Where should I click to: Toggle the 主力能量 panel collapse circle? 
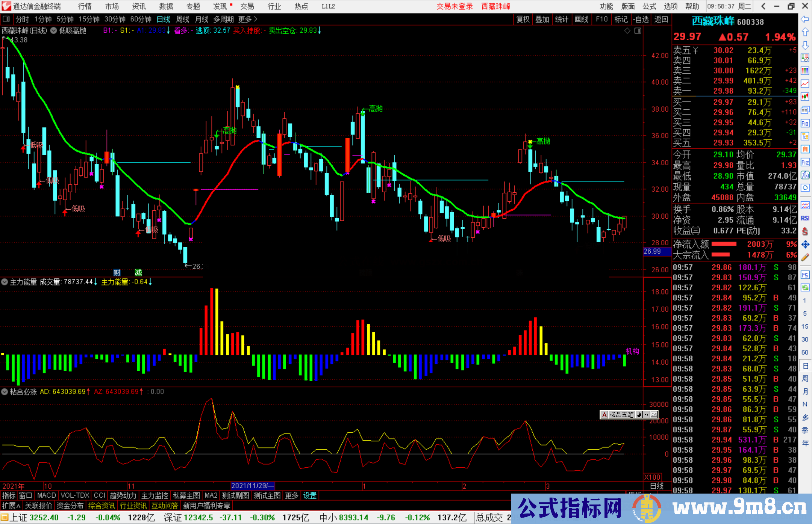(x=5, y=282)
